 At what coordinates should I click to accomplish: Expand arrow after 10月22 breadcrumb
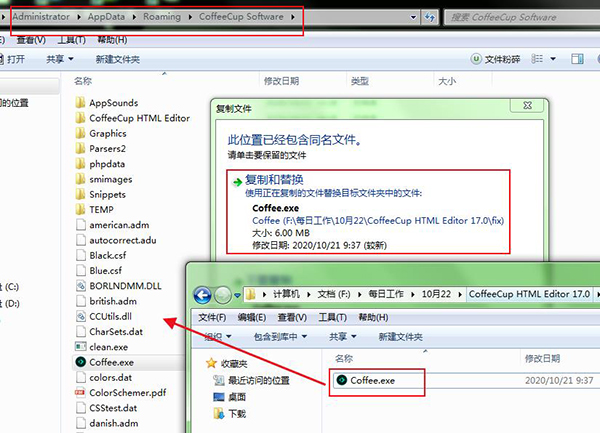(x=460, y=294)
